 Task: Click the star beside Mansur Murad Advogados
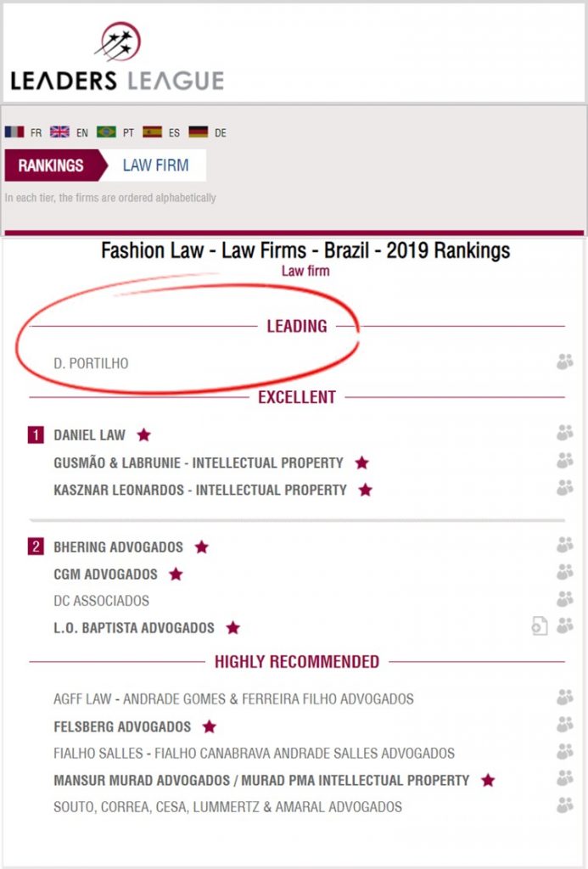coord(488,781)
